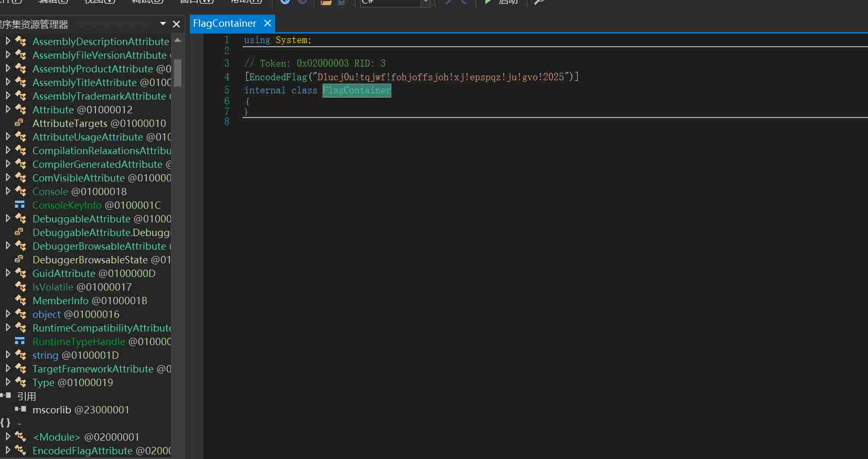Expand the GuidAttribute tree node
This screenshot has width=868, height=459.
[x=8, y=273]
